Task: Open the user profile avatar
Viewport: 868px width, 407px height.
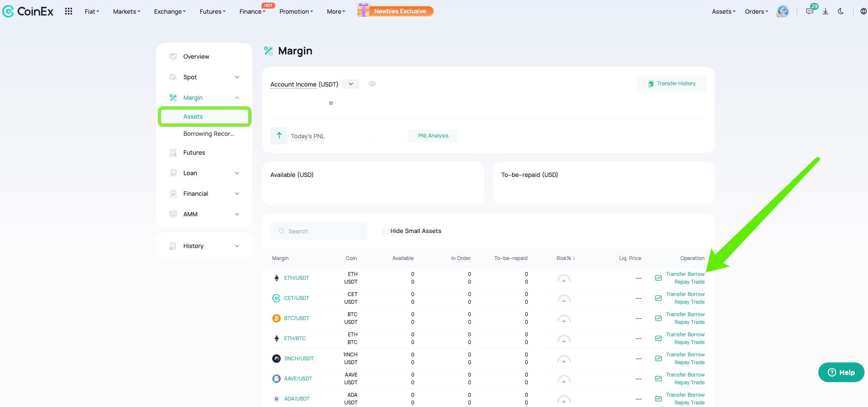Action: tap(783, 11)
